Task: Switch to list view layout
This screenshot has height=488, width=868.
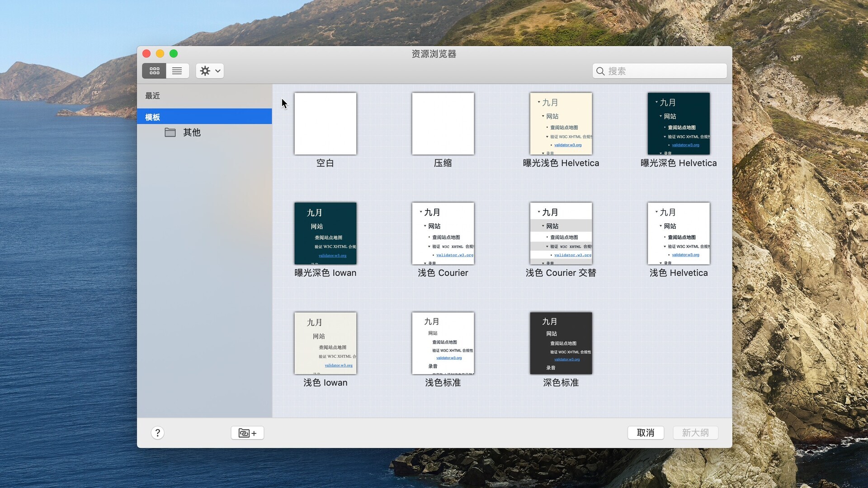Action: point(177,71)
